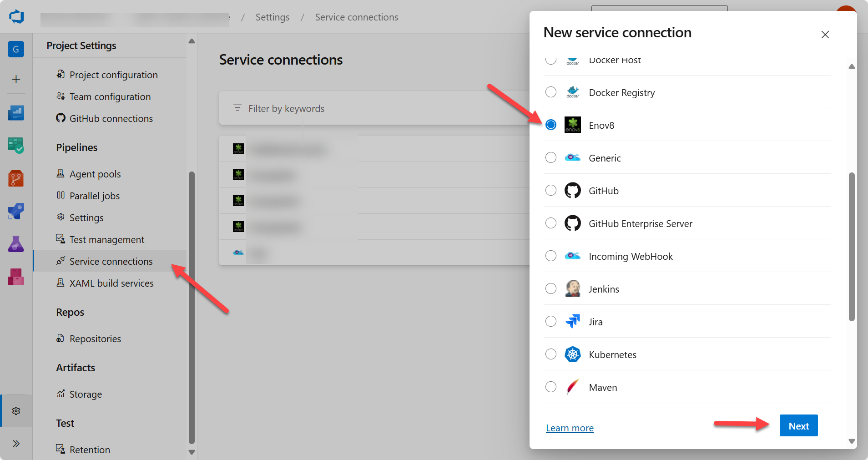Click the Next button
This screenshot has width=868, height=460.
click(798, 426)
